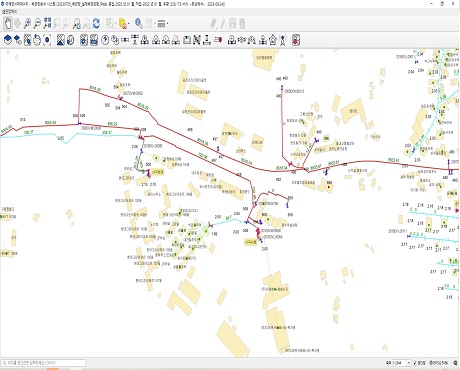Image resolution: width=460 pixels, height=370 pixels.
Task: Expand the select features dropdown arrow
Action: [x=115, y=24]
